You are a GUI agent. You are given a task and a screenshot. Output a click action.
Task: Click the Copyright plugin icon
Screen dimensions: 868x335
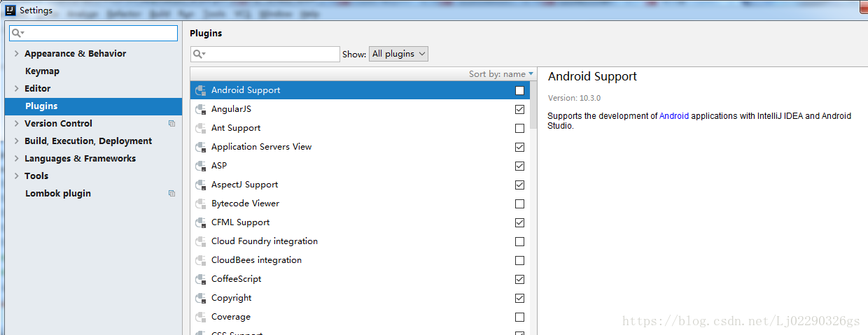coord(201,298)
